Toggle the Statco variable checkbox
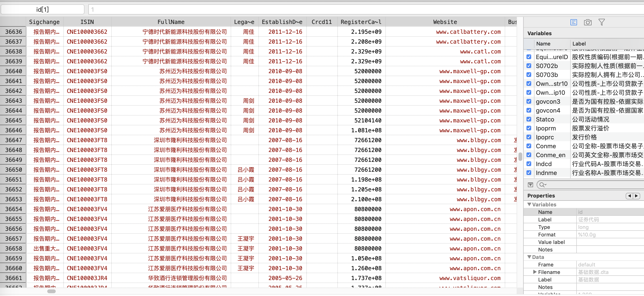The width and height of the screenshot is (644, 296). [x=529, y=119]
